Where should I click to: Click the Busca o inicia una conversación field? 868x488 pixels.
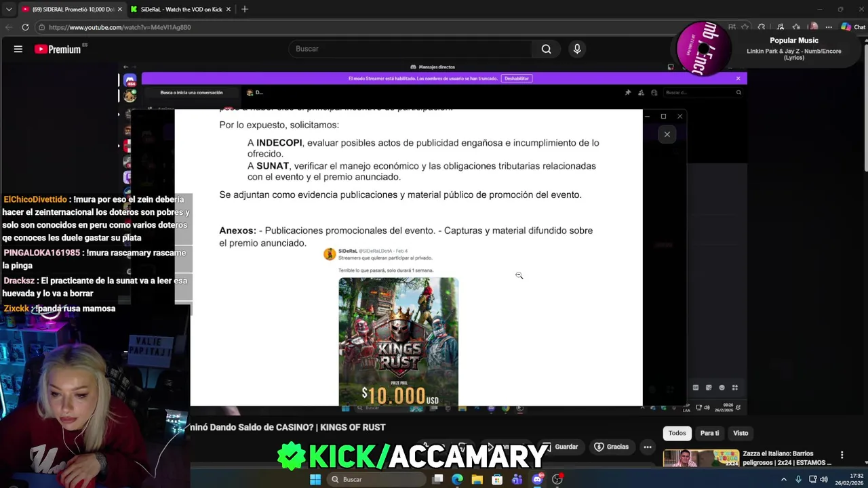pyautogui.click(x=191, y=92)
